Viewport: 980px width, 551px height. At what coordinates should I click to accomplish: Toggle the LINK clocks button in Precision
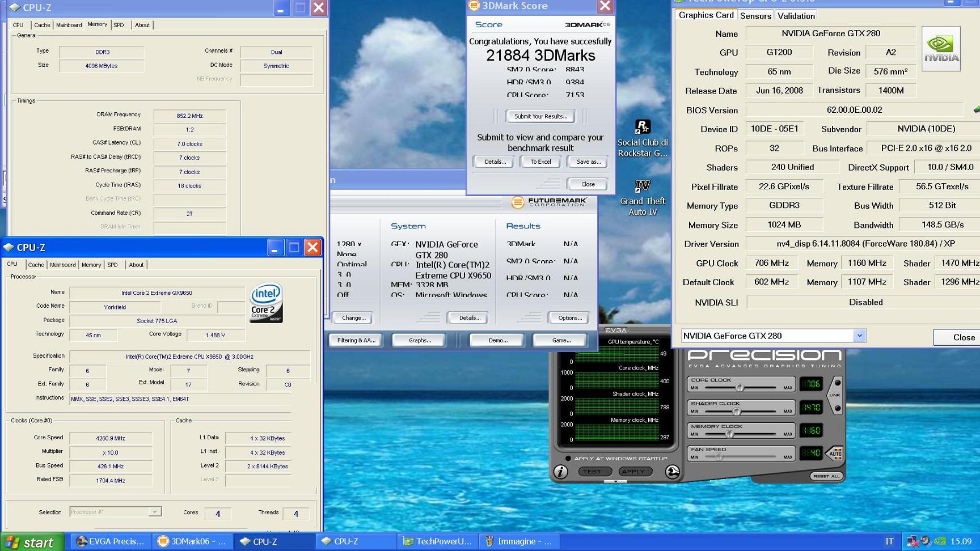pos(835,395)
